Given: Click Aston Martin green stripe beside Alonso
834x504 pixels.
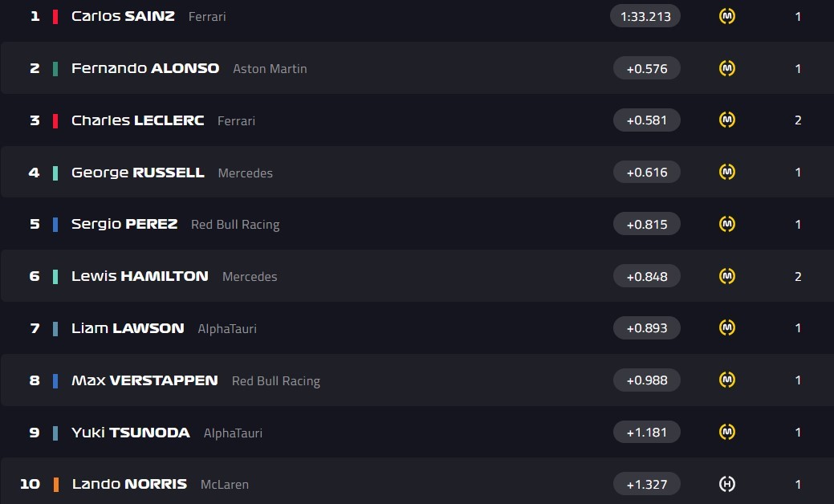Looking at the screenshot, I should 55,68.
